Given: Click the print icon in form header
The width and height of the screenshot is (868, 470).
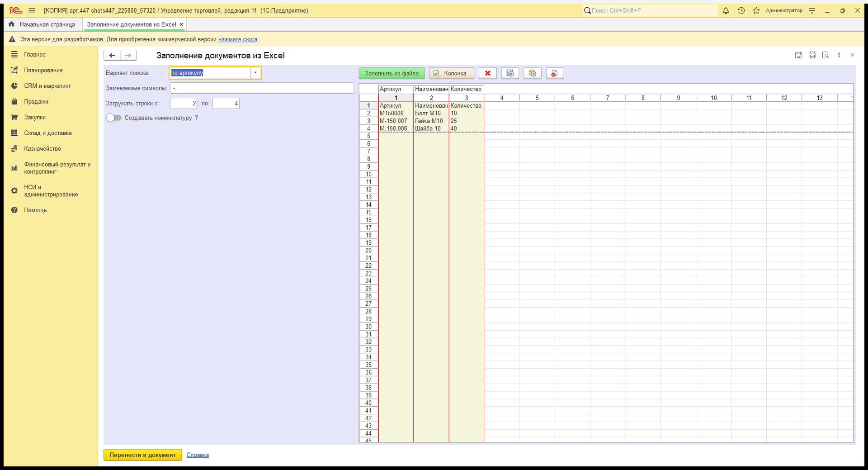Looking at the screenshot, I should pyautogui.click(x=812, y=55).
